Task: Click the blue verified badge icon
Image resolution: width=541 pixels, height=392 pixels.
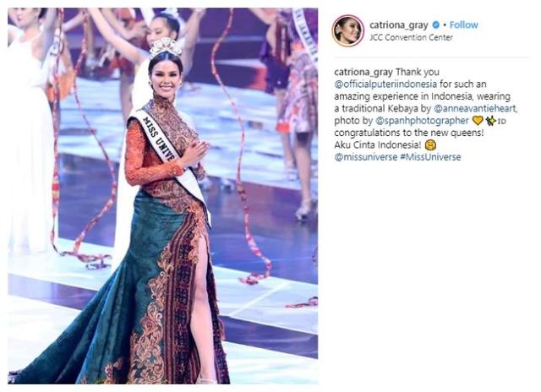Action: pyautogui.click(x=436, y=24)
